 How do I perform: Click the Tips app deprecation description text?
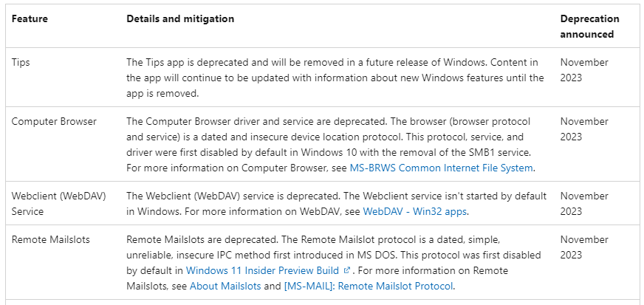[334, 78]
